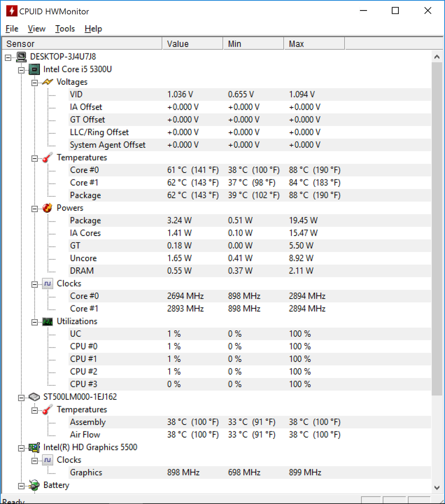
Task: Maximize the HWMonitor window
Action: 395,11
